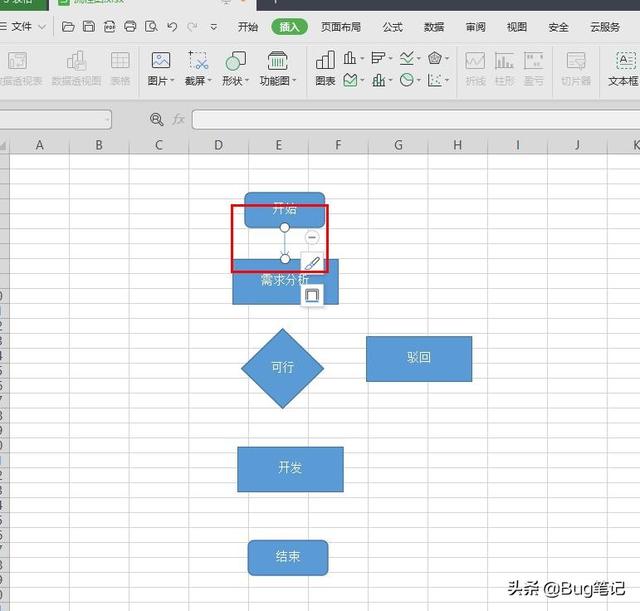Switch to the 开始 tab
Image resolution: width=640 pixels, height=611 pixels.
tap(248, 27)
